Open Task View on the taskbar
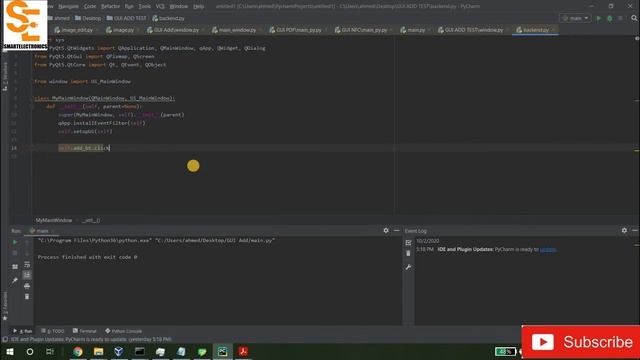Image resolution: width=640 pixels, height=360 pixels. 50,351
